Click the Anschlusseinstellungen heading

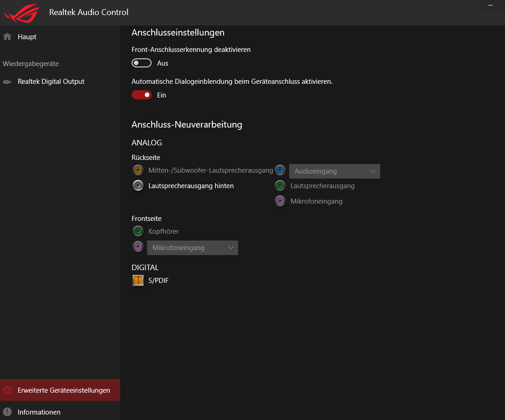tap(178, 32)
